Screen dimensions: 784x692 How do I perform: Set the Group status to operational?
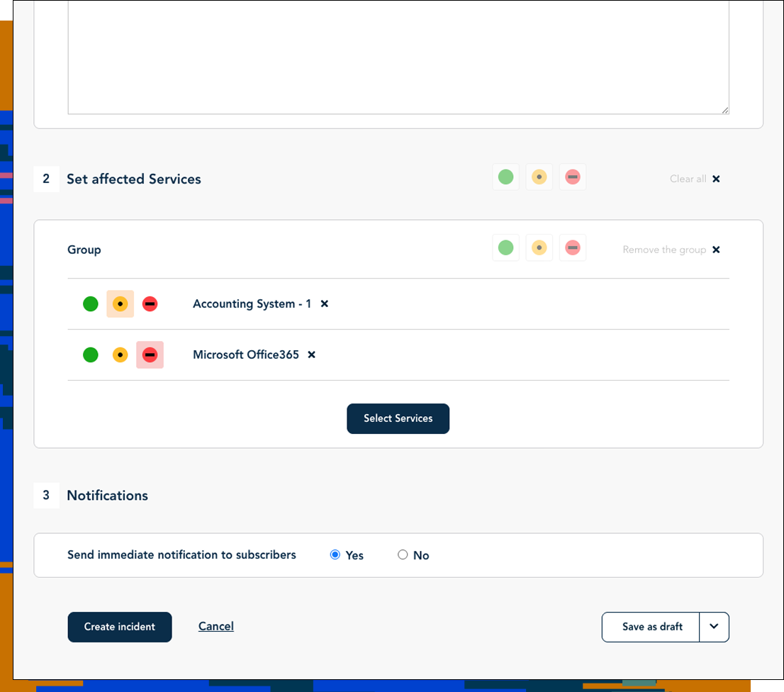[505, 247]
